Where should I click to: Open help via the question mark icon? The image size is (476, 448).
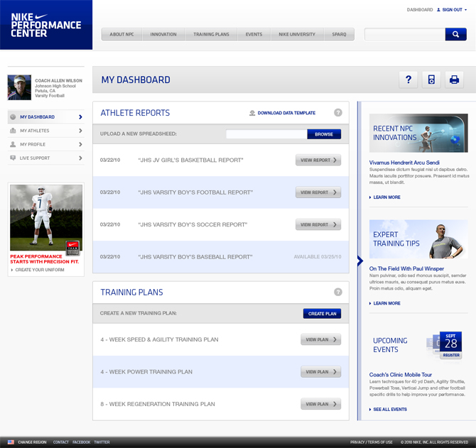tap(409, 80)
